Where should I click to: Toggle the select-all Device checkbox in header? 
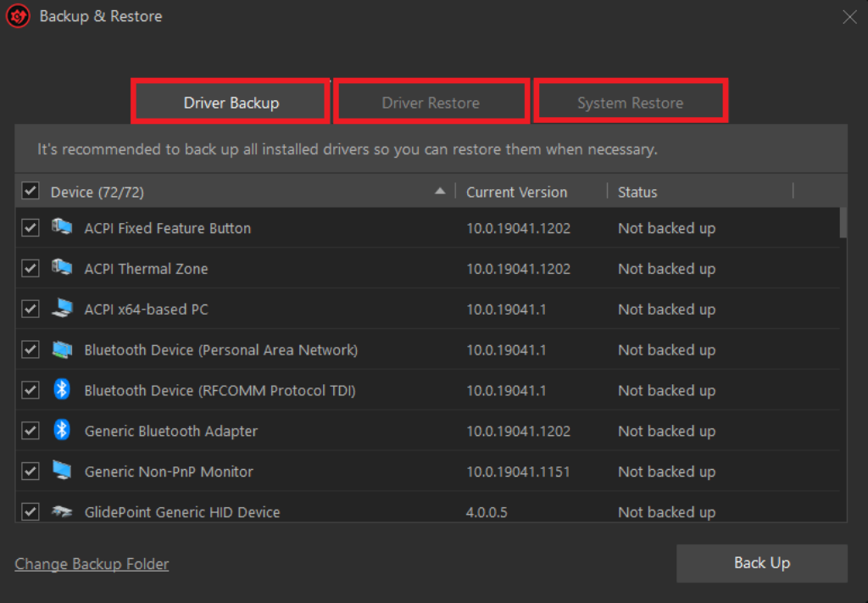tap(31, 191)
